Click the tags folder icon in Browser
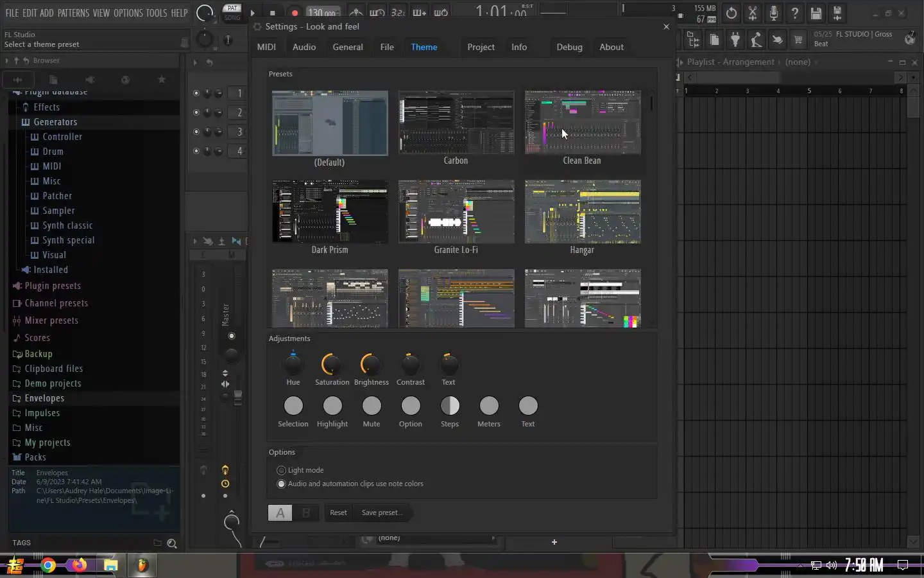The width and height of the screenshot is (924, 578). pyautogui.click(x=157, y=543)
